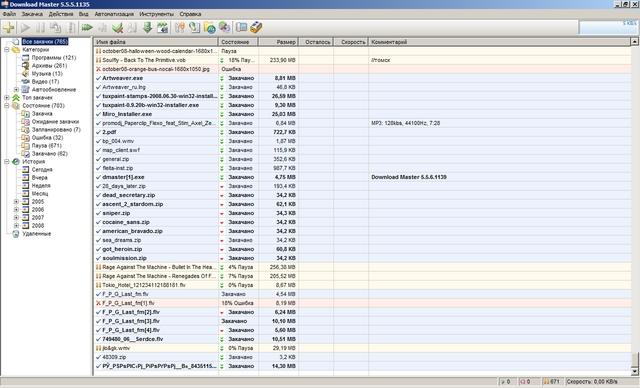
Task: Expand the Автообновление node
Action: [16, 90]
